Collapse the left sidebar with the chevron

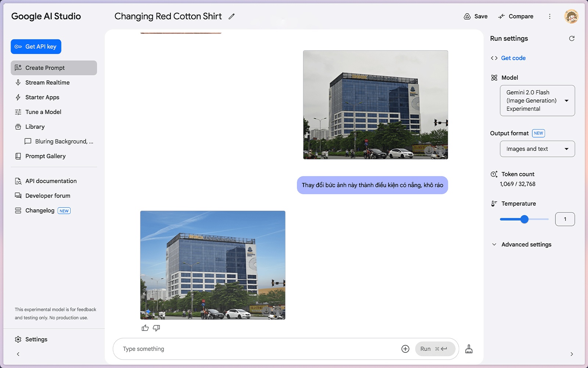point(18,354)
